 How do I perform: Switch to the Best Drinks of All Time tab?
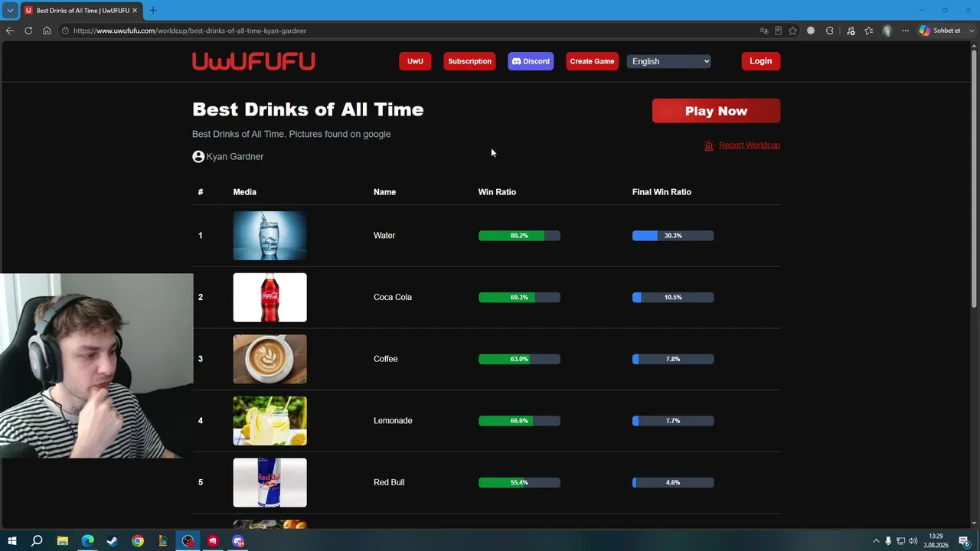click(80, 11)
